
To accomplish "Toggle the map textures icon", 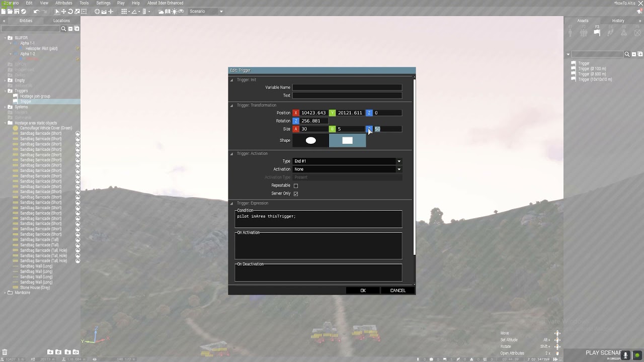I will [168, 11].
